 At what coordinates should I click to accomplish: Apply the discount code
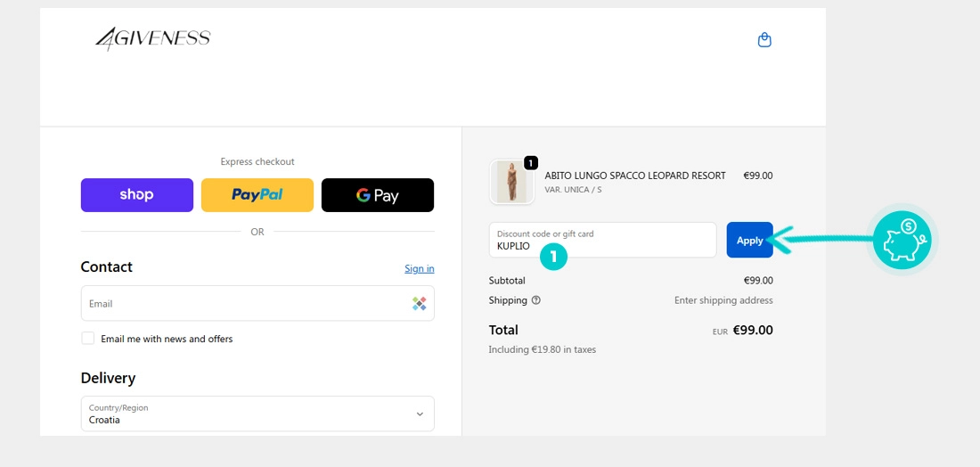[x=749, y=240]
